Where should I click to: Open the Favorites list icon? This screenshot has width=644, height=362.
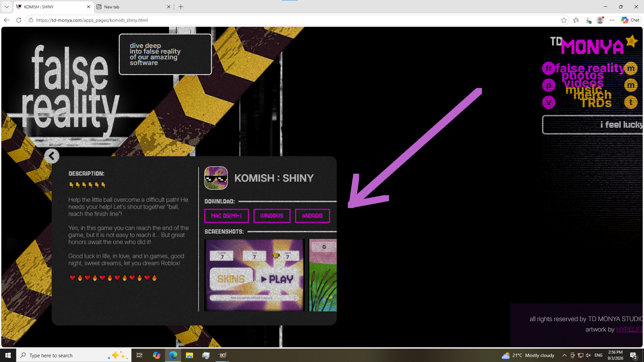point(576,20)
